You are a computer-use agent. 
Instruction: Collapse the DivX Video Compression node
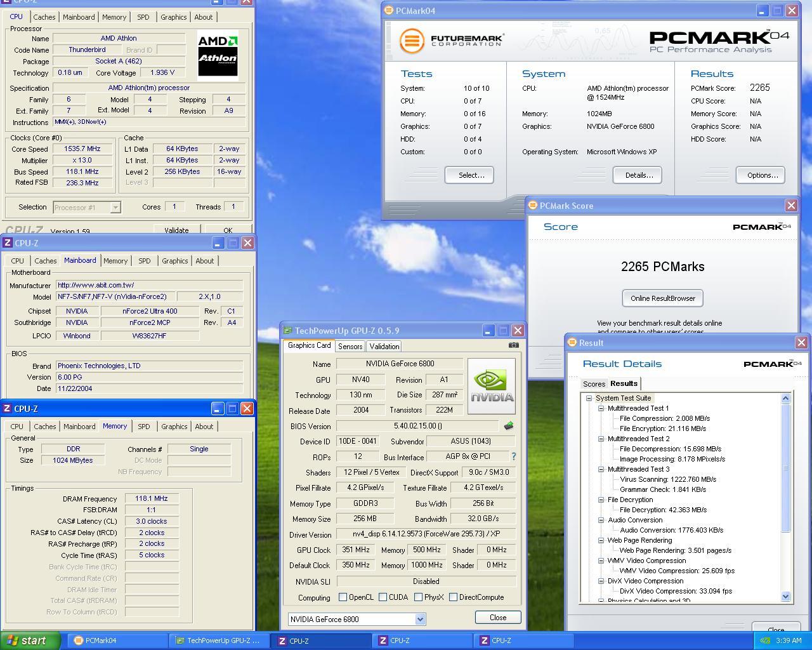601,581
